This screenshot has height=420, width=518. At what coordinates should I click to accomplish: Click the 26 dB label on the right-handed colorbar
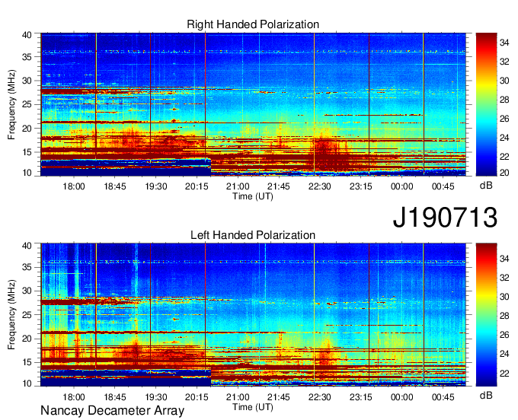pos(504,119)
